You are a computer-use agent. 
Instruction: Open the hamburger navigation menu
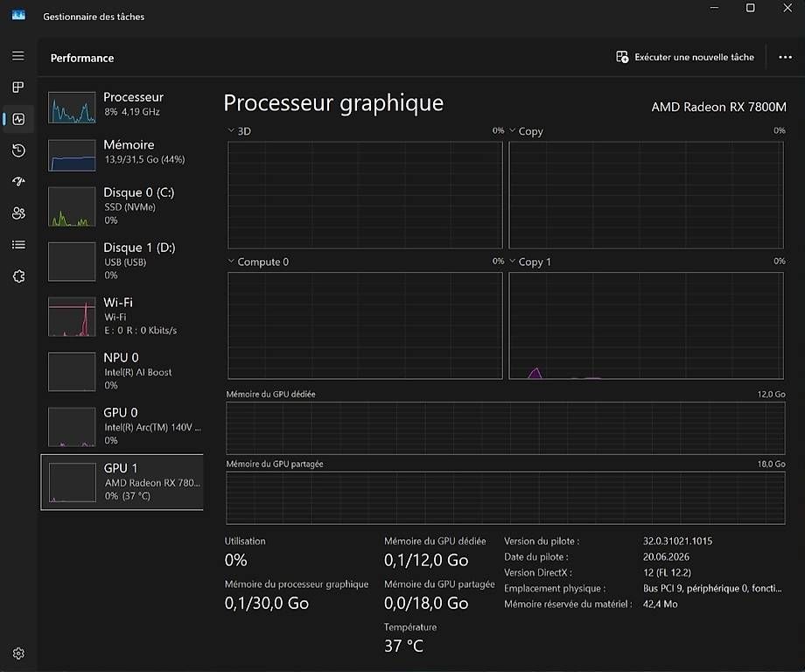click(x=18, y=55)
